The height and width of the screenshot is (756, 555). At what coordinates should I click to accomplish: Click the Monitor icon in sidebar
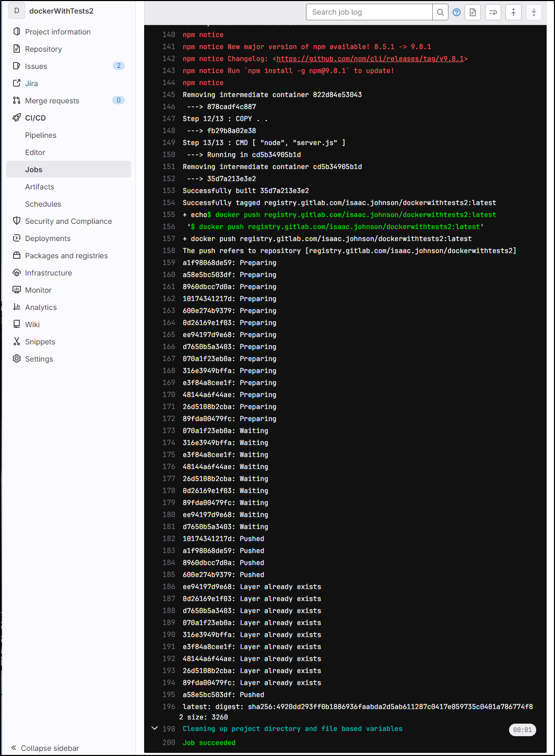click(17, 290)
